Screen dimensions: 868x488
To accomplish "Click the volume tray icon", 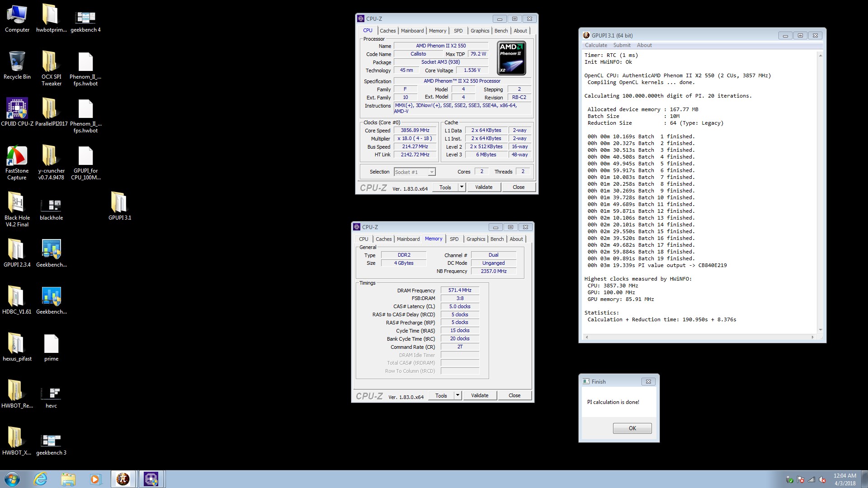I will (x=822, y=480).
